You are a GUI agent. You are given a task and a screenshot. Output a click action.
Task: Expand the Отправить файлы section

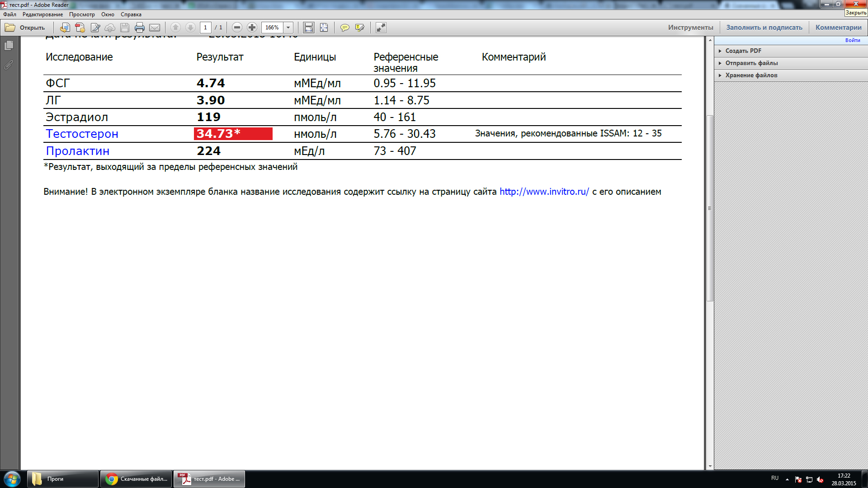click(751, 63)
